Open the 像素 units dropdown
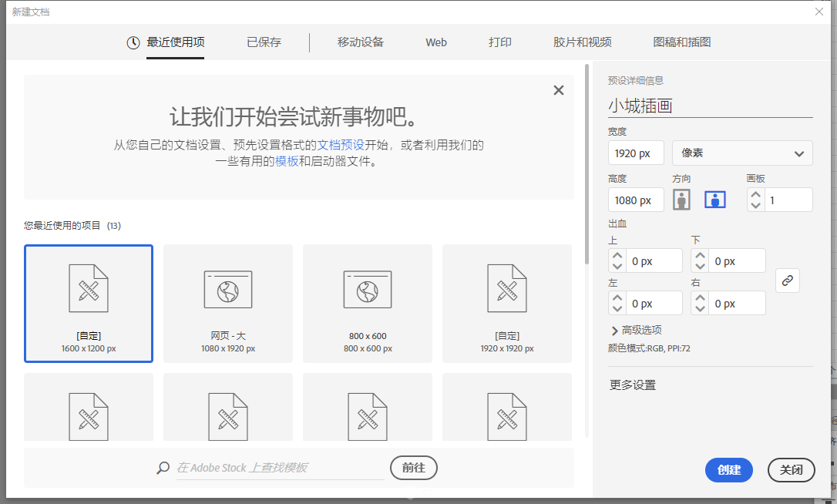 [x=742, y=153]
